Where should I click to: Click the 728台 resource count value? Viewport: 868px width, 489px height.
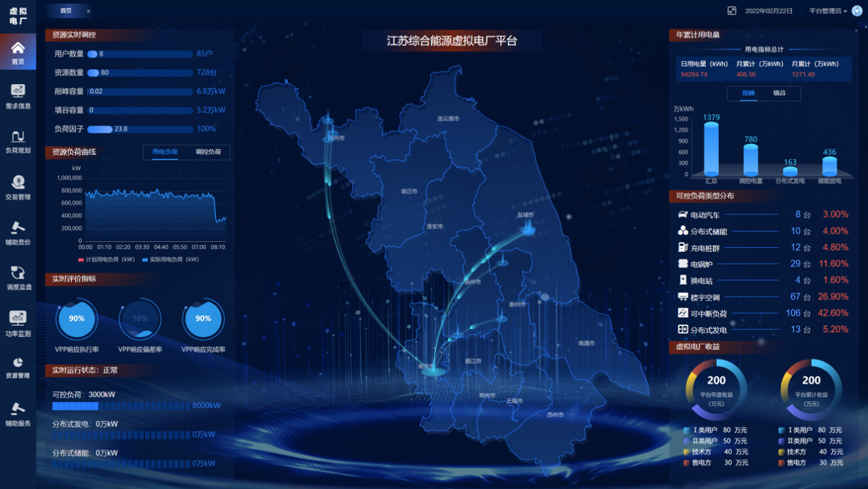point(206,72)
